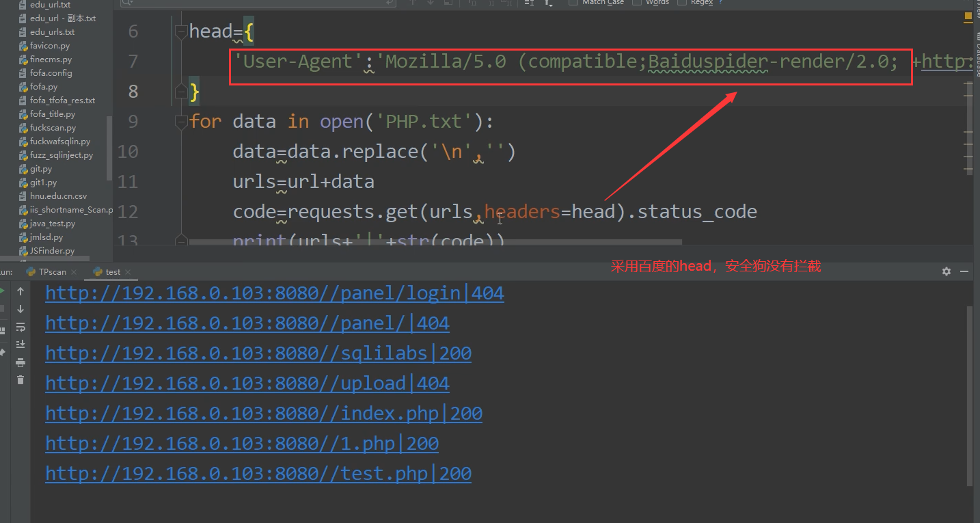This screenshot has width=980, height=523.
Task: Click fold end marker on line 8
Action: 180,91
